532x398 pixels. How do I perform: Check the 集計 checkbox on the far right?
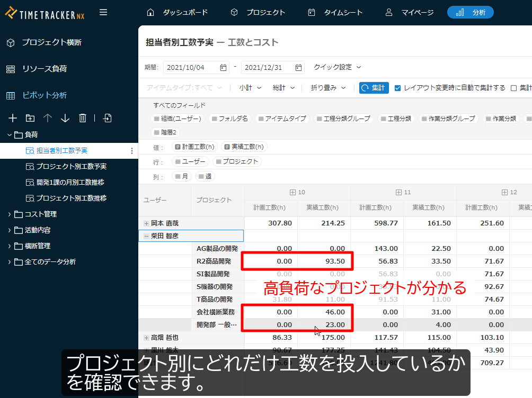(512, 88)
